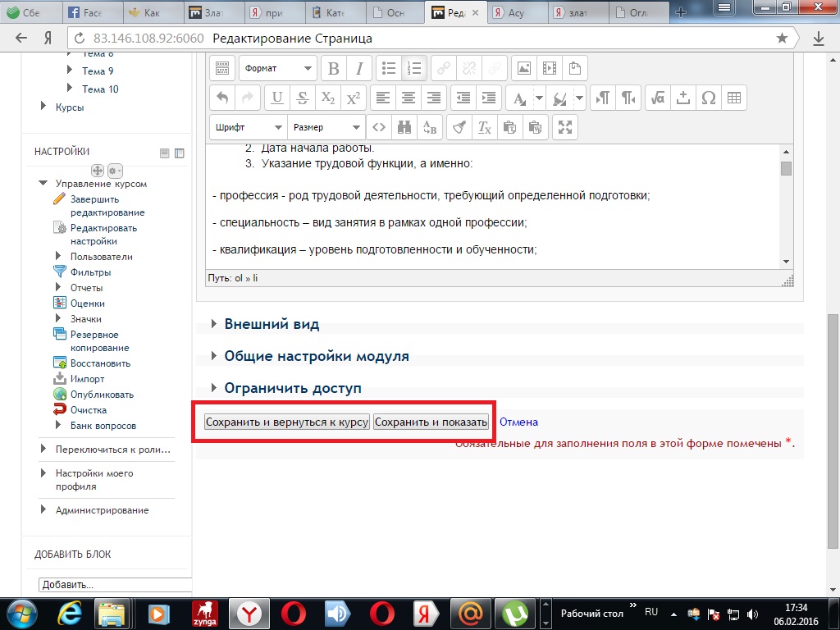The image size is (840, 630).
Task: Open the Тема 9 item
Action: 98,71
